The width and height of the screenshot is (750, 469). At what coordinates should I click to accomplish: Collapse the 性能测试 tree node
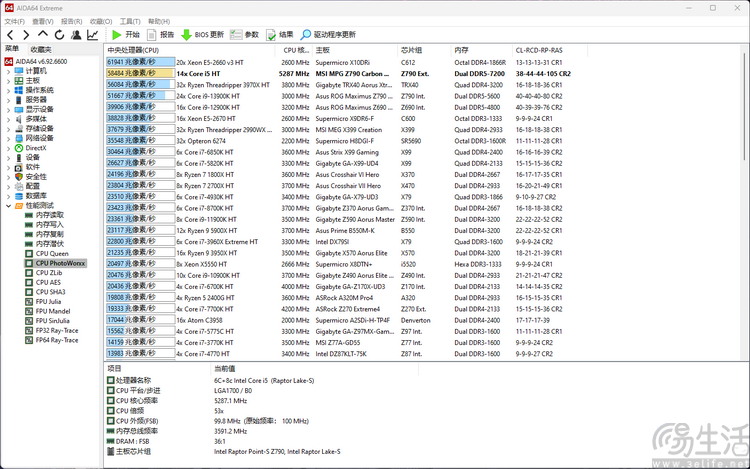point(8,206)
